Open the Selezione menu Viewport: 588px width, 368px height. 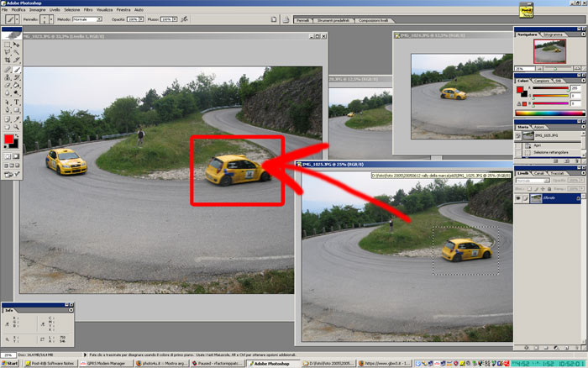tap(71, 9)
